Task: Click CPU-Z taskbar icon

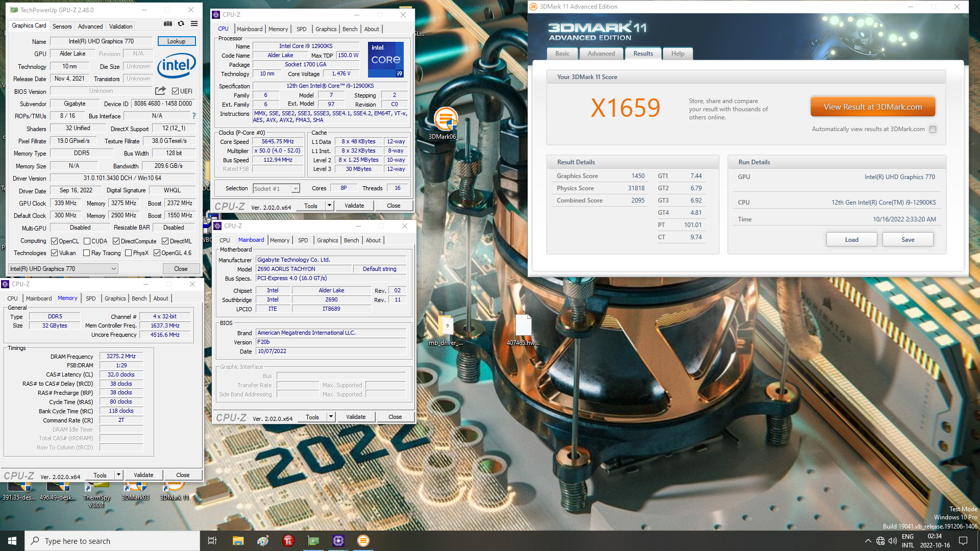Action: (338, 541)
